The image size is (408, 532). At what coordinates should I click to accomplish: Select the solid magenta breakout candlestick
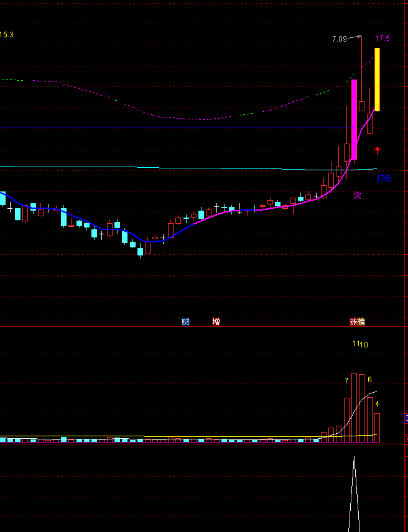tap(354, 119)
